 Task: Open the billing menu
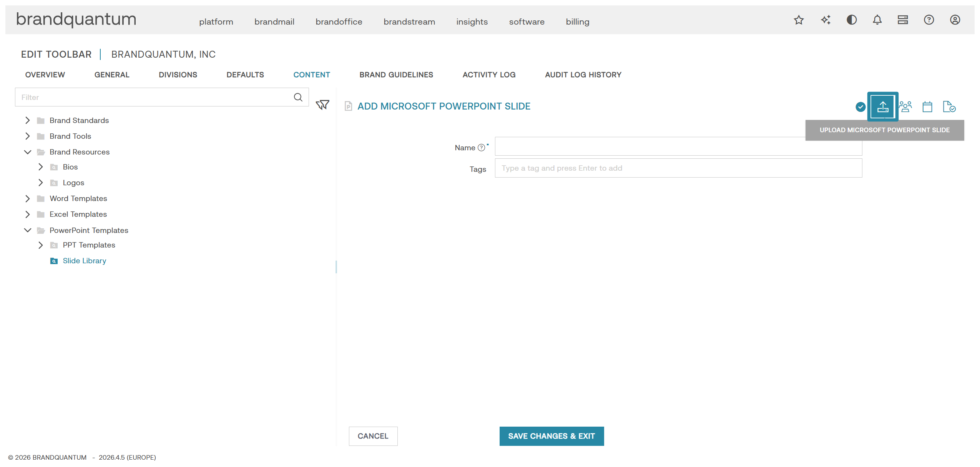(x=577, y=22)
